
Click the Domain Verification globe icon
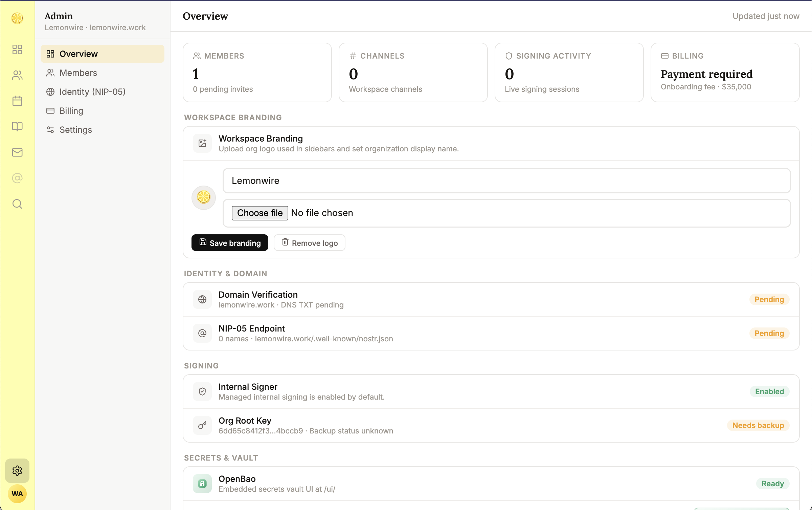(x=202, y=299)
